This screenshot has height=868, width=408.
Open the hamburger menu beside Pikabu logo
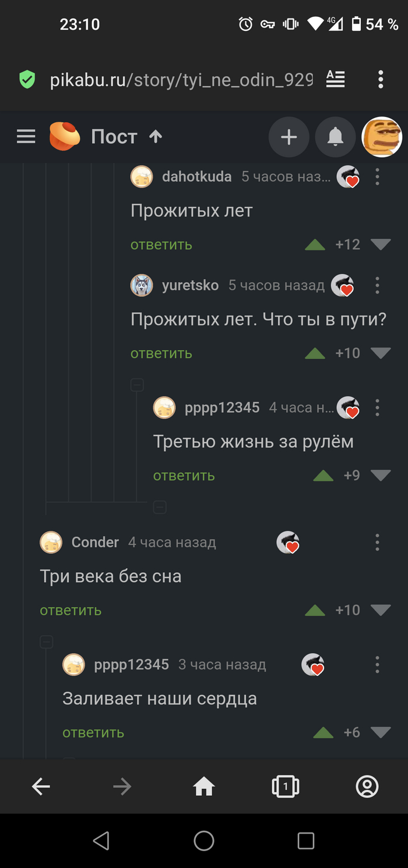[x=26, y=137]
